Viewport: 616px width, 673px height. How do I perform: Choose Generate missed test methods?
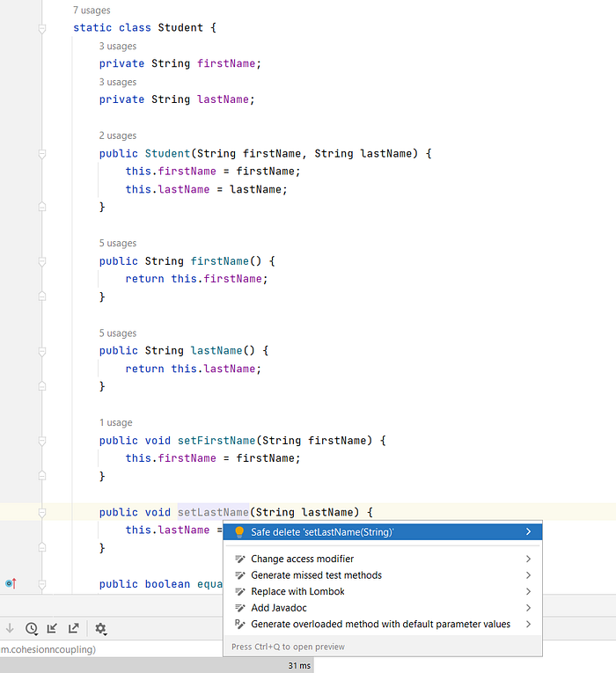[x=383, y=575]
